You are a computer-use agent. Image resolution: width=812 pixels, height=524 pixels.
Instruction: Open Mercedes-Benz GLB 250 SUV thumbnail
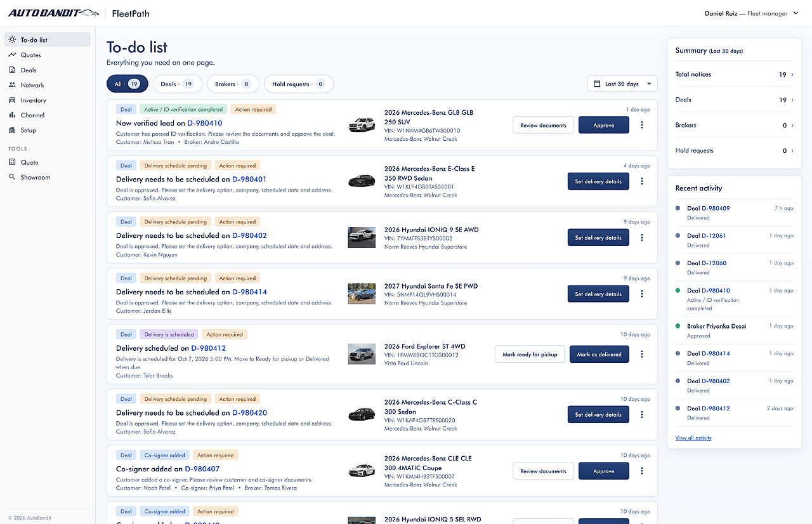[362, 124]
